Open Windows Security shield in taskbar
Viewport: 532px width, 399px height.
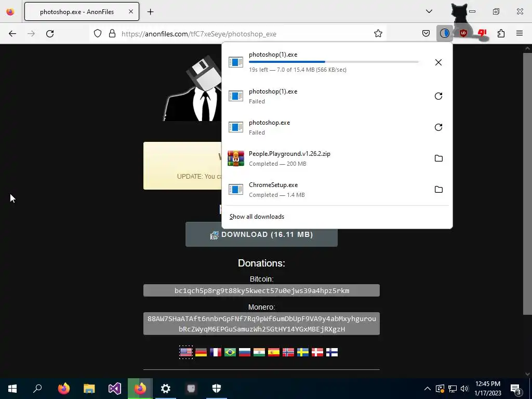tap(217, 389)
